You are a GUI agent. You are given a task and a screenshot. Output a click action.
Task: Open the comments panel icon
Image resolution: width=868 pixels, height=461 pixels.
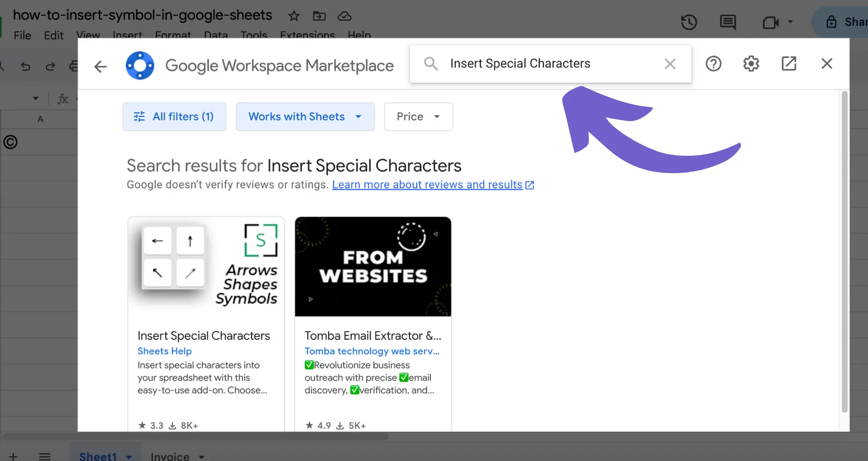(x=728, y=22)
